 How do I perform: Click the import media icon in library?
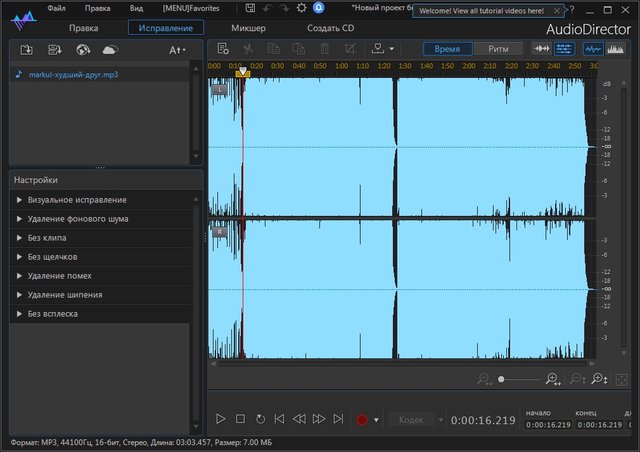pos(27,49)
